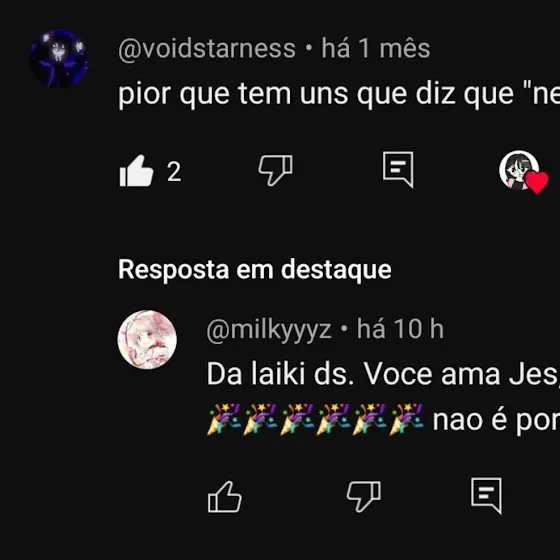Open the @voidstarness channel link
This screenshot has width=560, height=560.
tap(207, 49)
